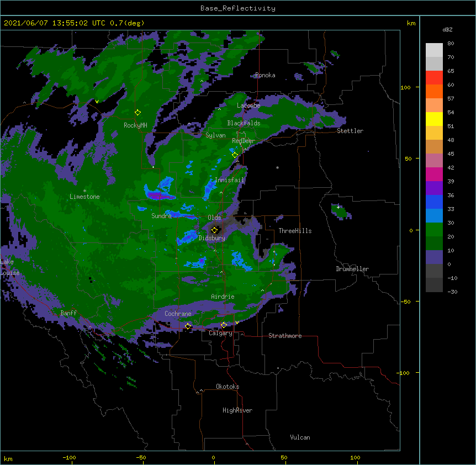This screenshot has width=476, height=465.
Task: Click the Cochrane town label
Action: point(178,314)
